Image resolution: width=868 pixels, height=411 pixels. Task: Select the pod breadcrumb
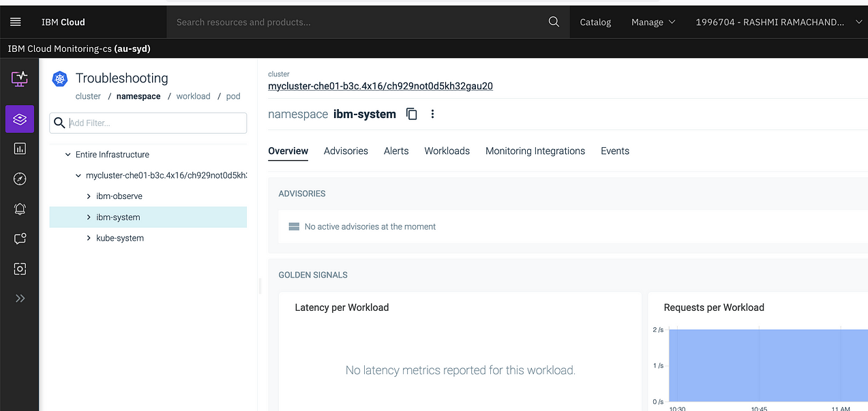233,97
